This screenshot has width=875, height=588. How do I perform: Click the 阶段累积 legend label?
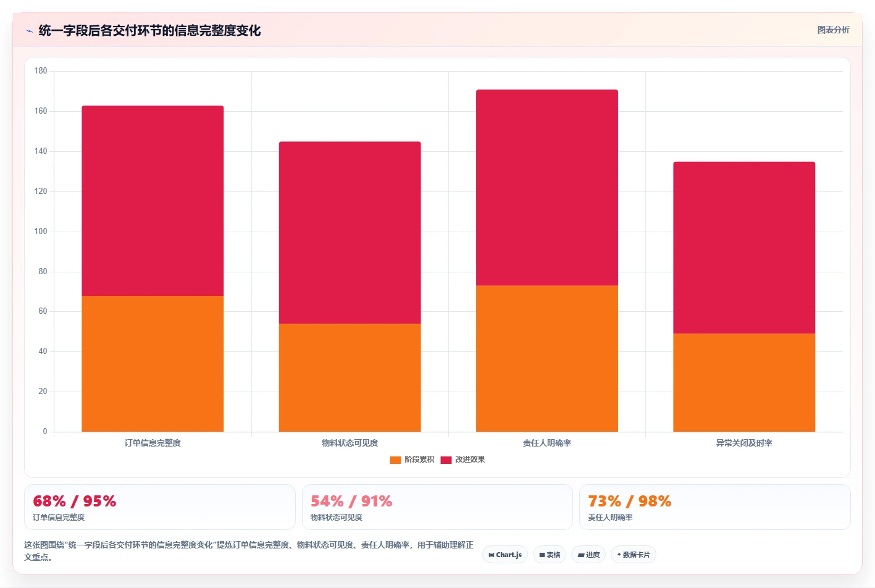click(x=419, y=460)
